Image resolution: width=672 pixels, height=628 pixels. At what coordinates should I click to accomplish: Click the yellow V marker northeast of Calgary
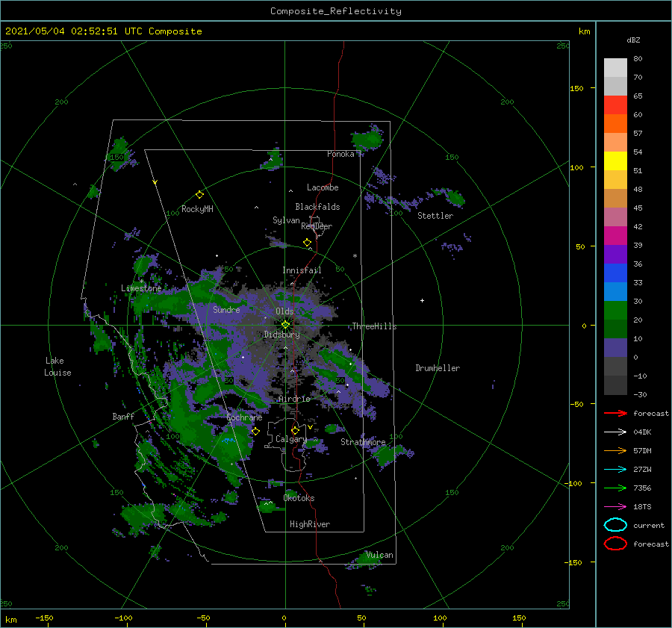coord(310,427)
